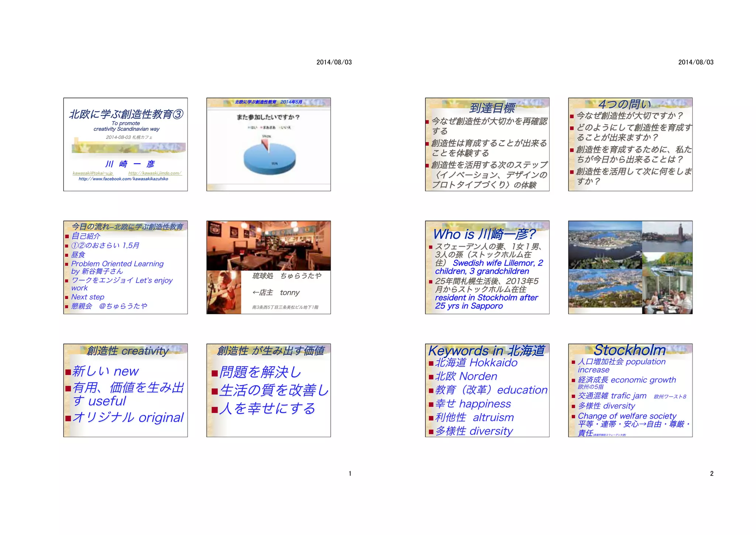Screen dimensions: 756x535
Task: Click the Problem Oriented Learning bullet
Action: (117, 264)
